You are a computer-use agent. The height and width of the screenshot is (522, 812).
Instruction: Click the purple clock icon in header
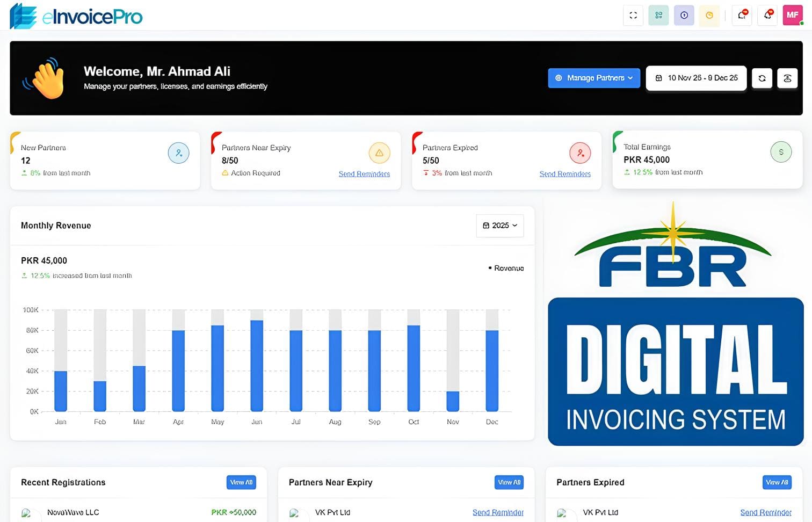point(684,16)
